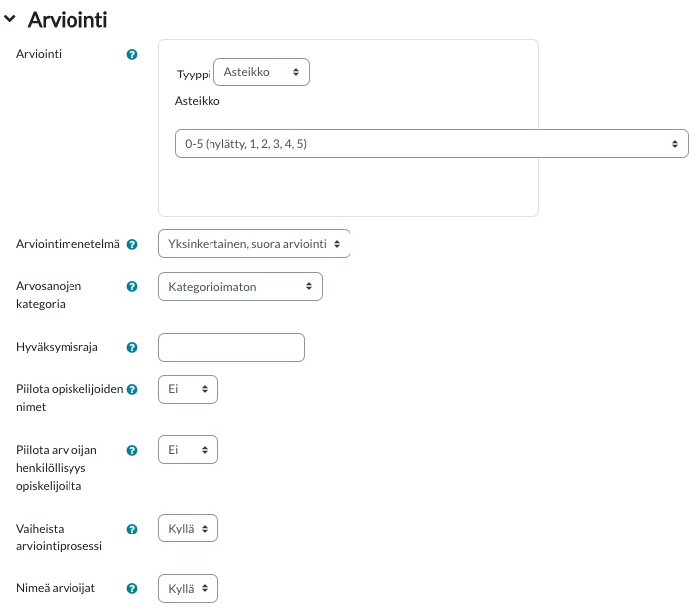Viewport: 700px width, 610px height.
Task: Open the Kategorioimaton category dropdown
Action: click(239, 287)
